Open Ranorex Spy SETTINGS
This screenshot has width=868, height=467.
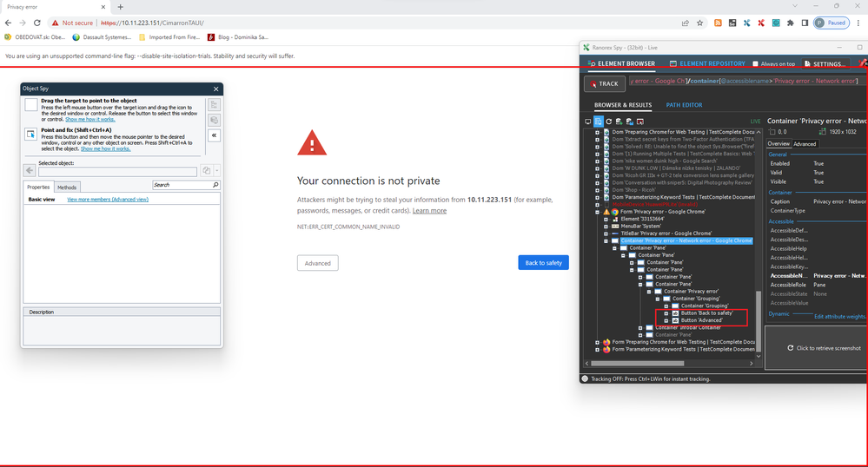click(825, 64)
